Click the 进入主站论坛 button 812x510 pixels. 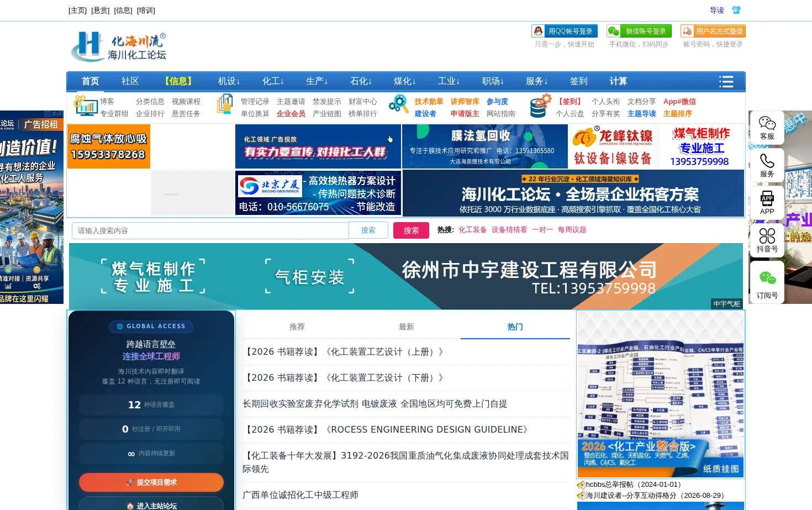click(x=151, y=504)
